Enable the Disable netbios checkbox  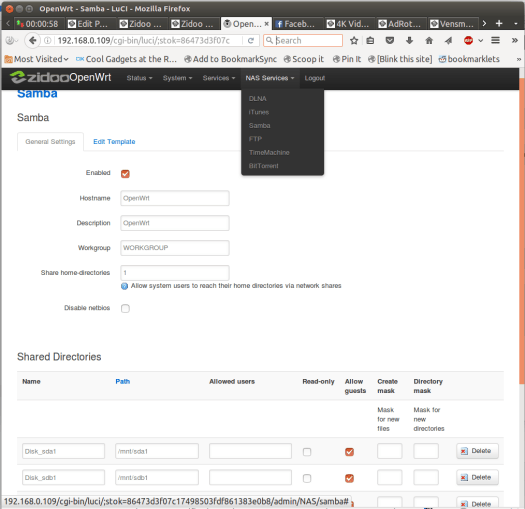(125, 308)
